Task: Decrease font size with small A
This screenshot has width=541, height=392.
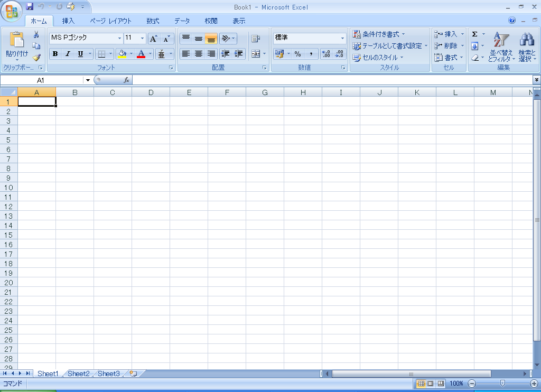Action: (166, 39)
